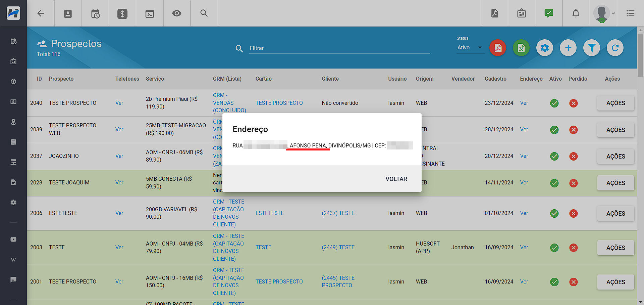Open AÇÕES menu for prospect 2001
Image resolution: width=644 pixels, height=305 pixels.
615,282
